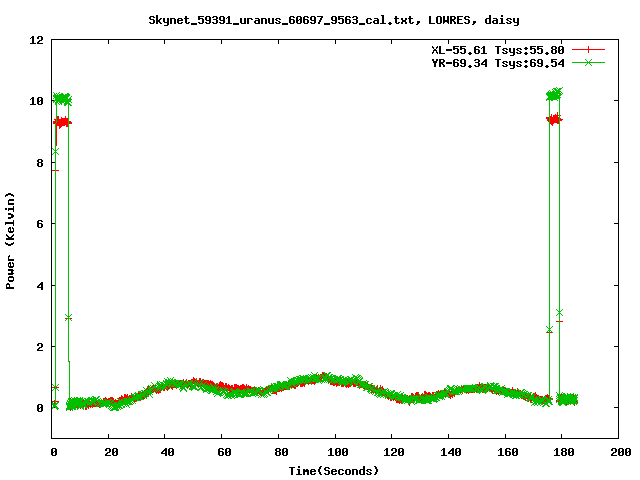The height and width of the screenshot is (480, 640).
Task: Click the y-axis tick label 6
Action: [40, 224]
